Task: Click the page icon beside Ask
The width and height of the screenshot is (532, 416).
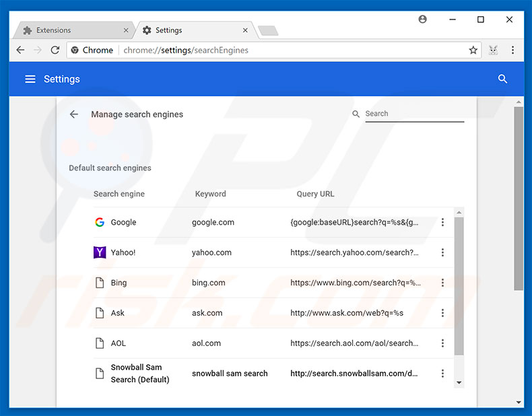Action: (100, 312)
